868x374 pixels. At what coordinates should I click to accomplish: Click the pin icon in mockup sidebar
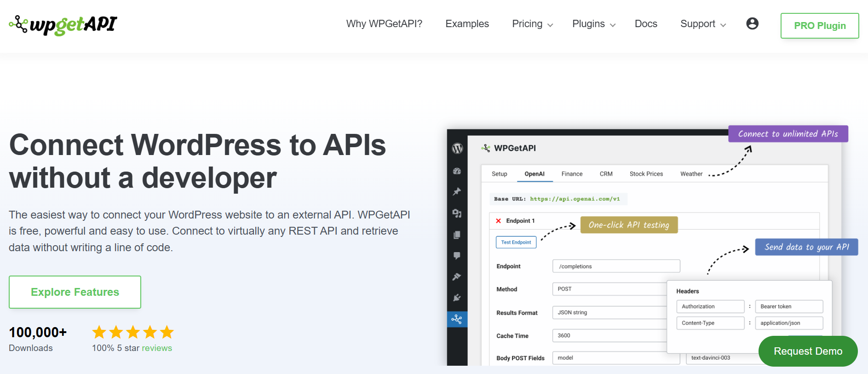tap(457, 192)
